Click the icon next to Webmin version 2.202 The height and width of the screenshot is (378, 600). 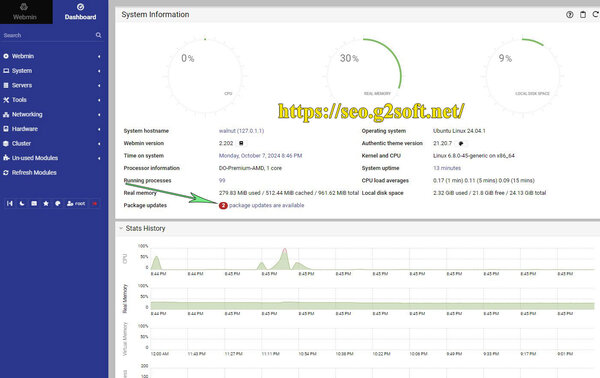(241, 143)
